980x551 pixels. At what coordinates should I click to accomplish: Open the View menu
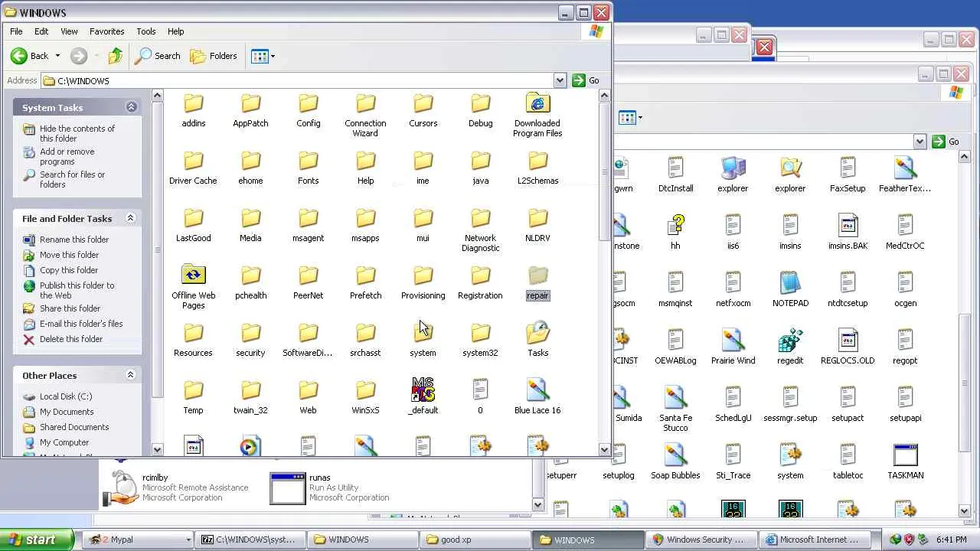pyautogui.click(x=69, y=31)
